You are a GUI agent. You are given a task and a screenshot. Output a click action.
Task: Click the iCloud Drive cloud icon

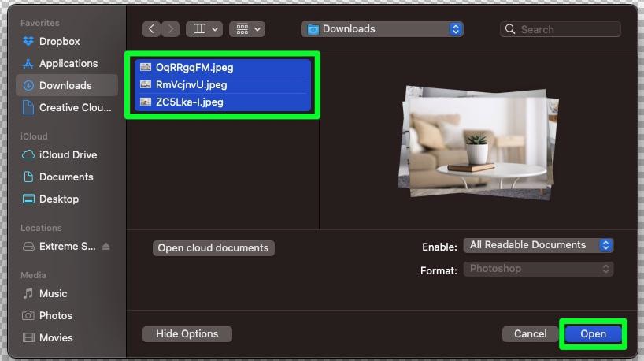coord(28,154)
